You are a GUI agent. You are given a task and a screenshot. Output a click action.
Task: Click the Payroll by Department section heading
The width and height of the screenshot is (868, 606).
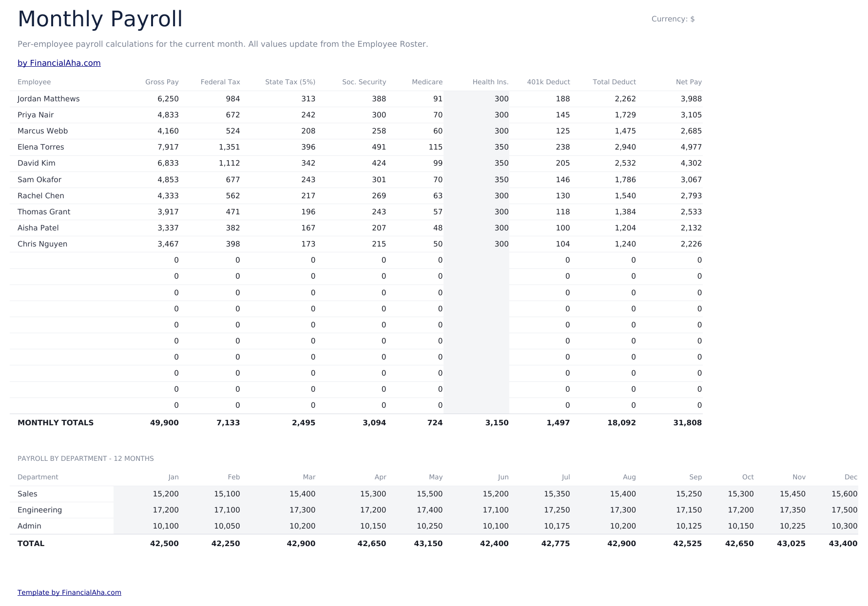[x=86, y=458]
